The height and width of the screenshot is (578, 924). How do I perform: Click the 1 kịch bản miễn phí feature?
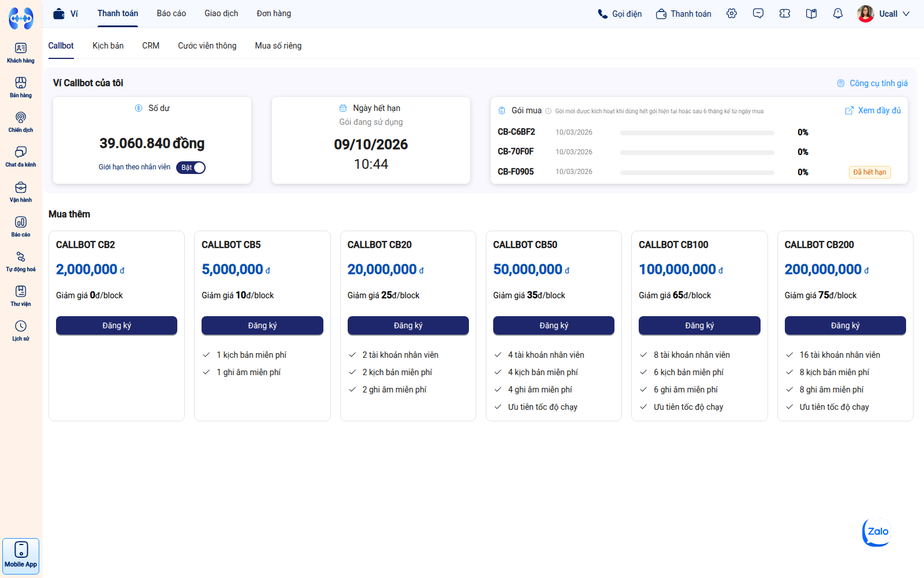(251, 355)
